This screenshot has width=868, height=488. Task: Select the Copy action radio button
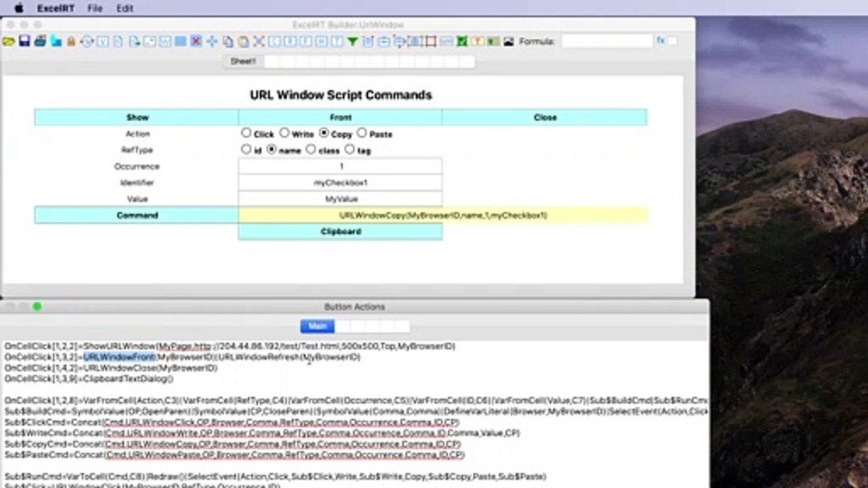tap(324, 133)
